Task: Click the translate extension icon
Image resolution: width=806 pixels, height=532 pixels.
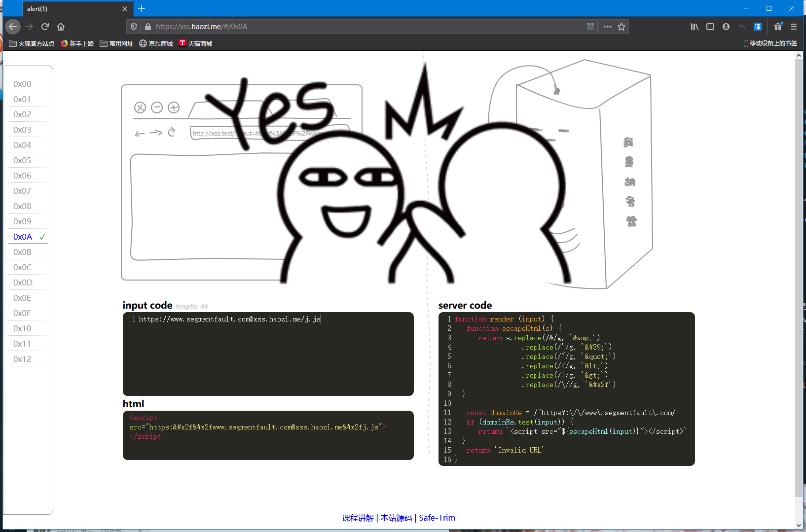Action: point(758,27)
